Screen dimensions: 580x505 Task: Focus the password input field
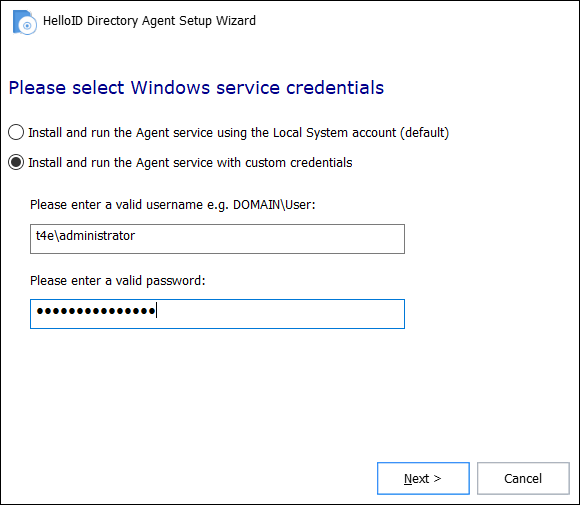coord(218,314)
